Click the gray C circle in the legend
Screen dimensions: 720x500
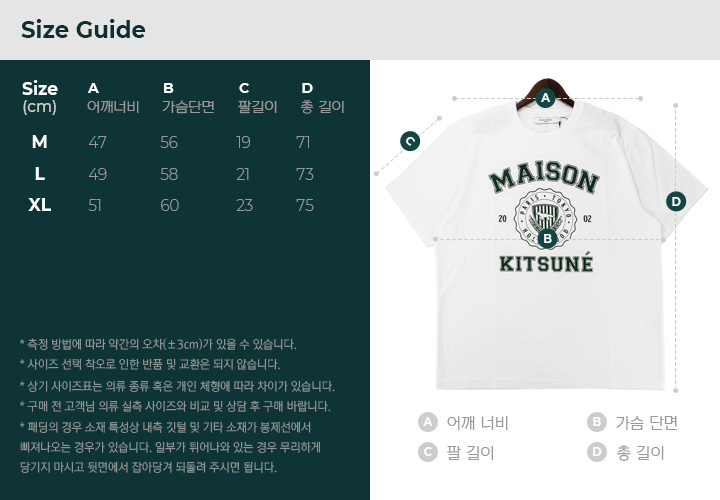[427, 452]
